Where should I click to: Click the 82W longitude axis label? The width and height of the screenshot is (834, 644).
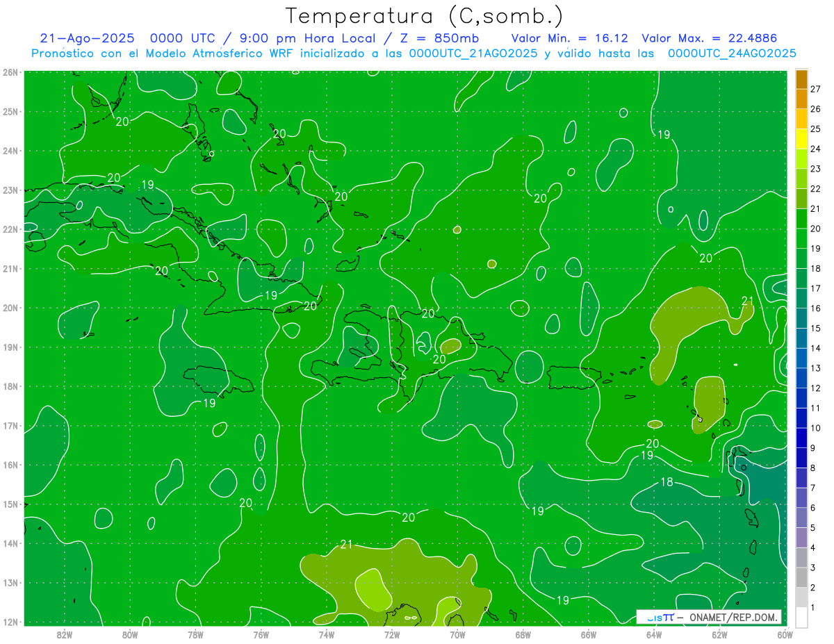tap(65, 634)
